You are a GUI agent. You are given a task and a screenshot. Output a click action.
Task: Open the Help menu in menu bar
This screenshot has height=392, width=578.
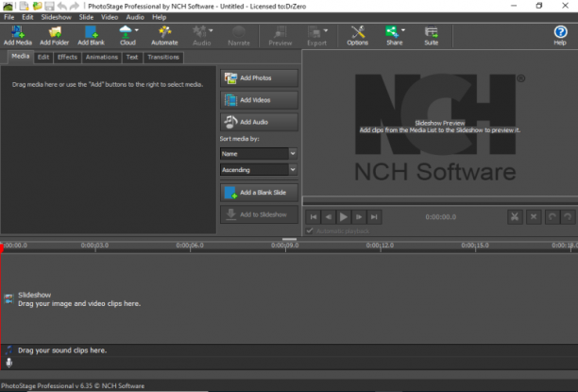(x=160, y=17)
